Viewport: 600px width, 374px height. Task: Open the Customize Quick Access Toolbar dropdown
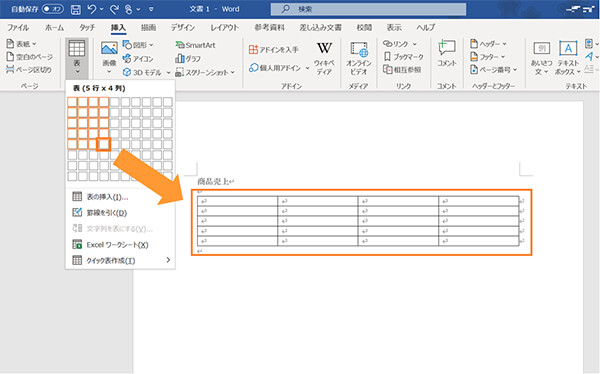[151, 10]
